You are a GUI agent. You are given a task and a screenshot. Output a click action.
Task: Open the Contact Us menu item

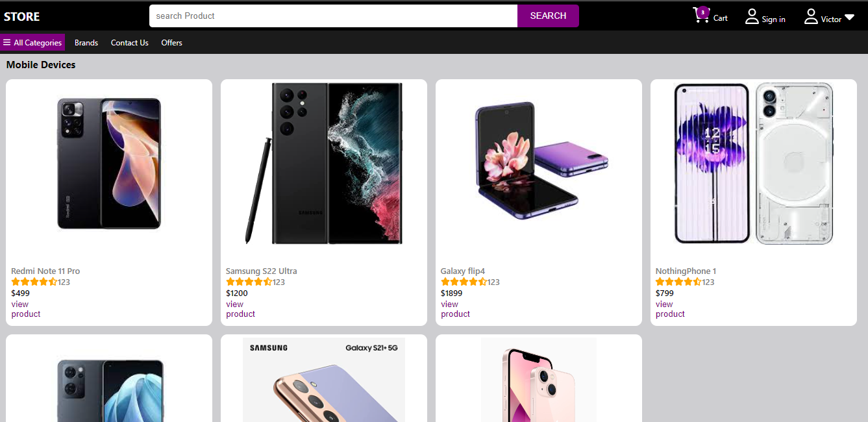point(130,43)
